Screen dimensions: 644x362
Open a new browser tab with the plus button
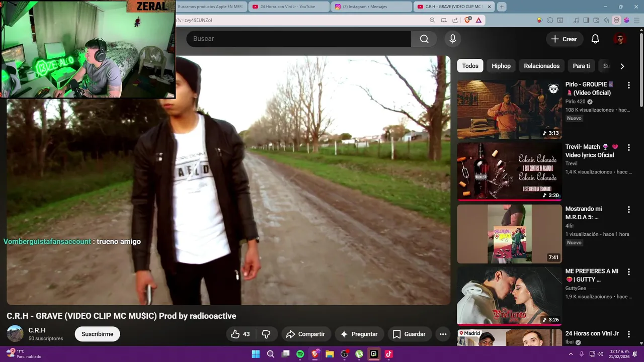[502, 7]
